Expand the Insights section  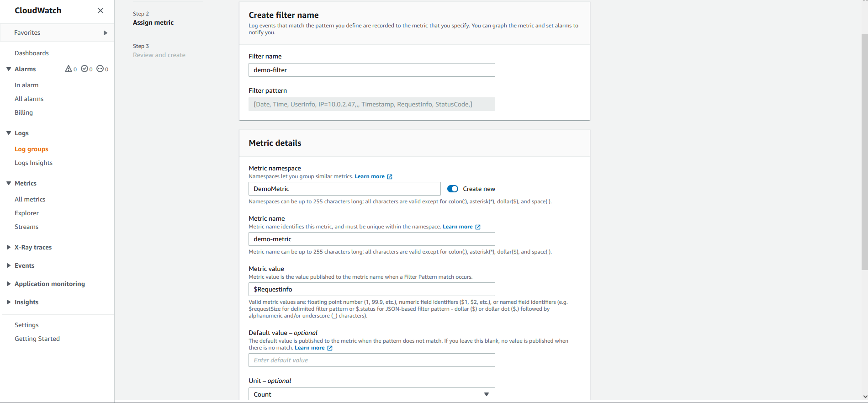(9, 302)
